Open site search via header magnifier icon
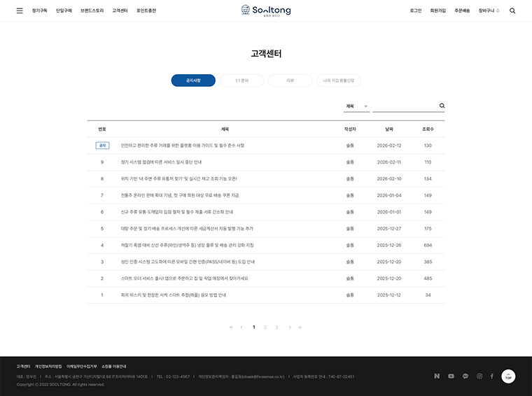Viewport: 532px width, 396px height. point(512,11)
